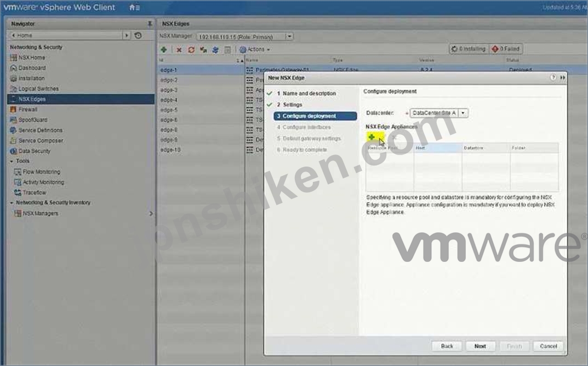Select NSX Edges in Navigator
This screenshot has height=366, width=588.
81,99
